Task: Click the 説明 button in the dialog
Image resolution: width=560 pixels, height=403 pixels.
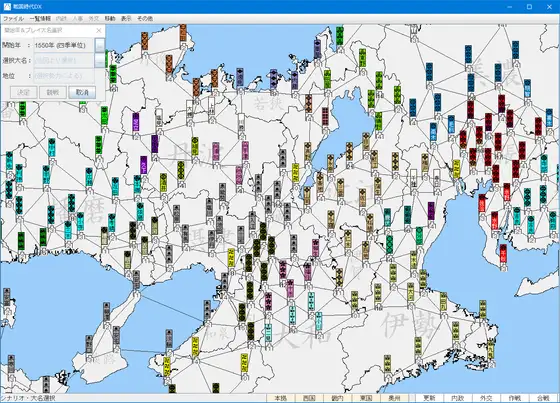Action: point(53,92)
